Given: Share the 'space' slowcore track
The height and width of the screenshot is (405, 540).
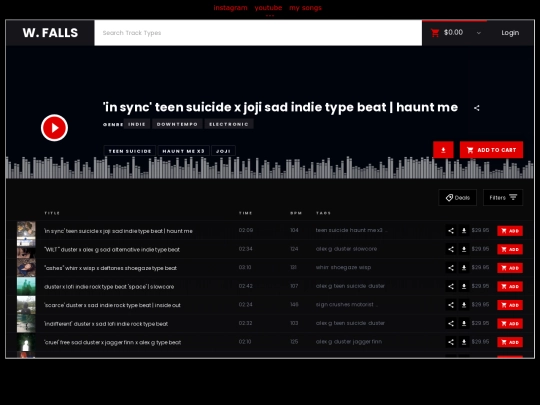Looking at the screenshot, I should click(451, 287).
